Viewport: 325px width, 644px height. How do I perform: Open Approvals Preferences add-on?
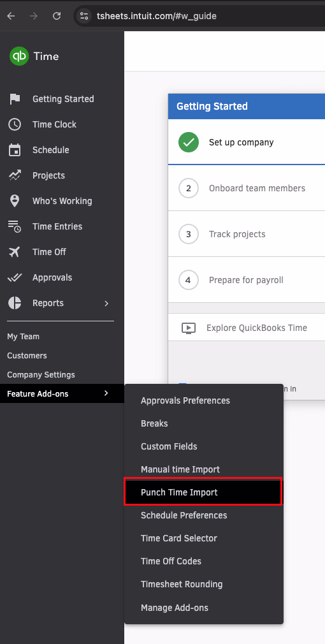coord(204,400)
